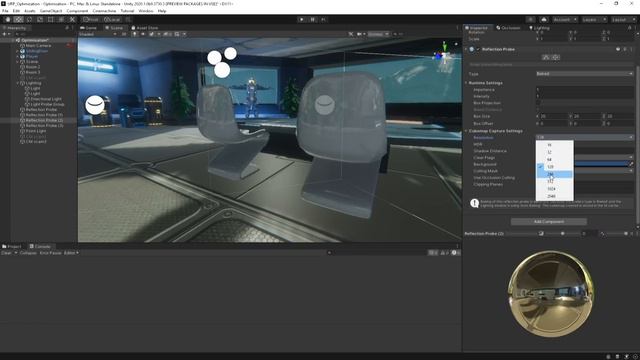Image resolution: width=640 pixels, height=360 pixels.
Task: Click the edit bounding volume button
Action: 546,58
